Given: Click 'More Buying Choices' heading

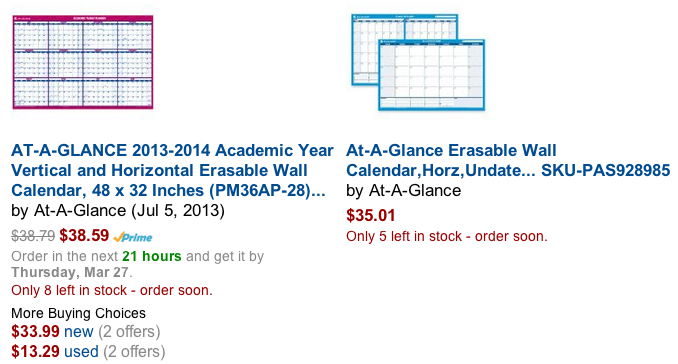Looking at the screenshot, I should click(78, 313).
